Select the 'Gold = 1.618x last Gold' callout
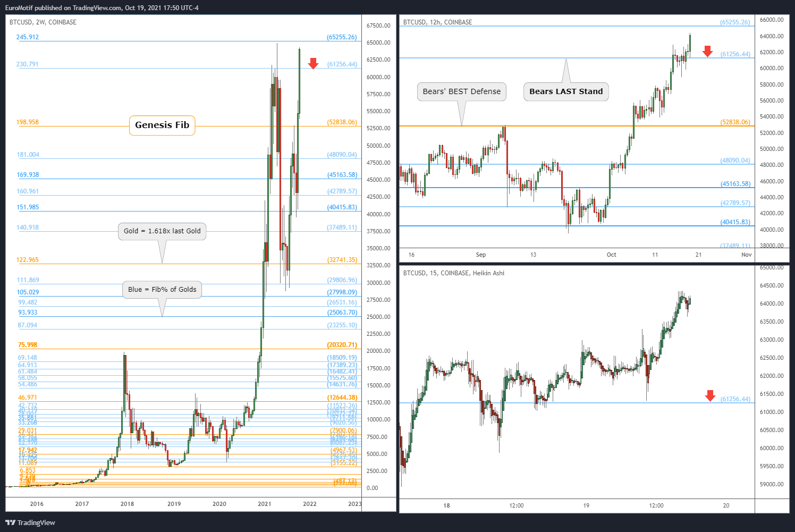 162,231
